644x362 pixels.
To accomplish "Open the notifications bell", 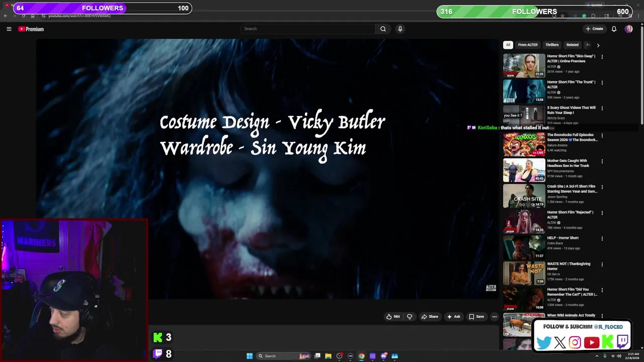I will [614, 29].
